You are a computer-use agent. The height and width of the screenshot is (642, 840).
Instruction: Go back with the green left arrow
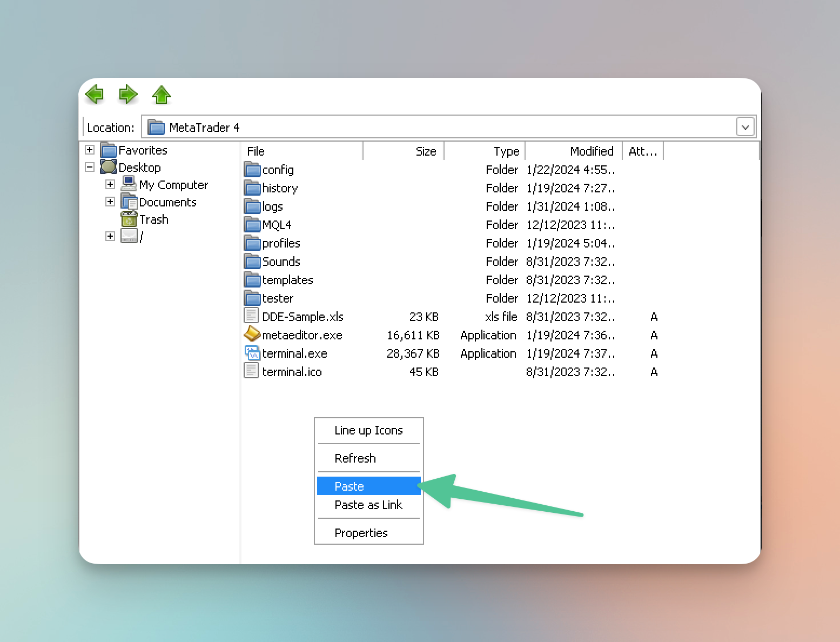95,95
